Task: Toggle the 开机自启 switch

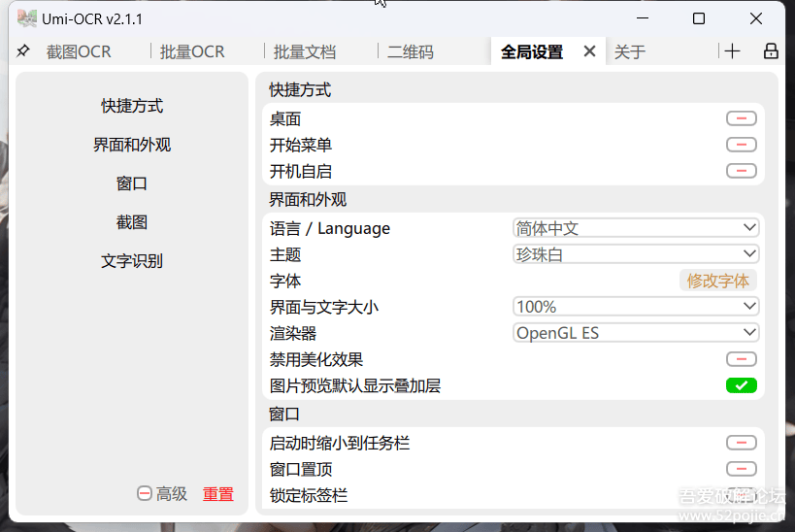Action: (x=741, y=171)
